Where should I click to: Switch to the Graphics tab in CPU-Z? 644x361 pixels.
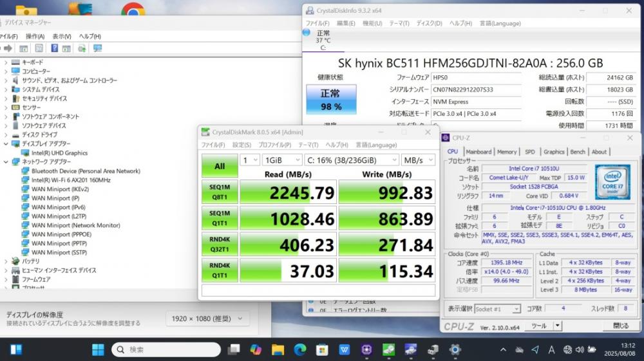click(554, 152)
